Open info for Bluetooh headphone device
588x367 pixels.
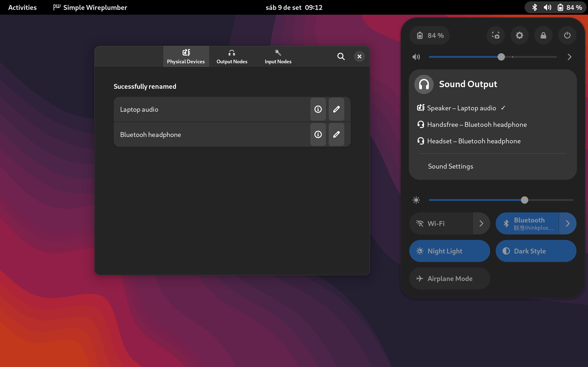tap(318, 134)
